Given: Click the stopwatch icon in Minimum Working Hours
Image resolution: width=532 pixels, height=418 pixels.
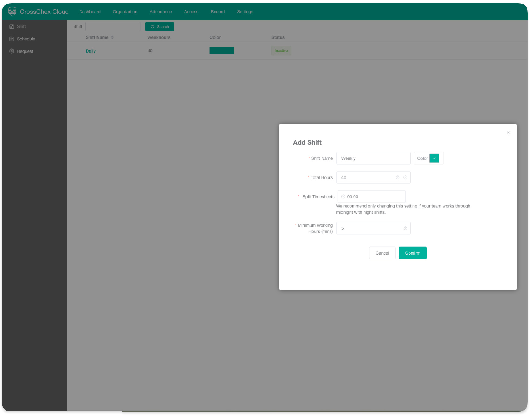Looking at the screenshot, I should point(405,228).
